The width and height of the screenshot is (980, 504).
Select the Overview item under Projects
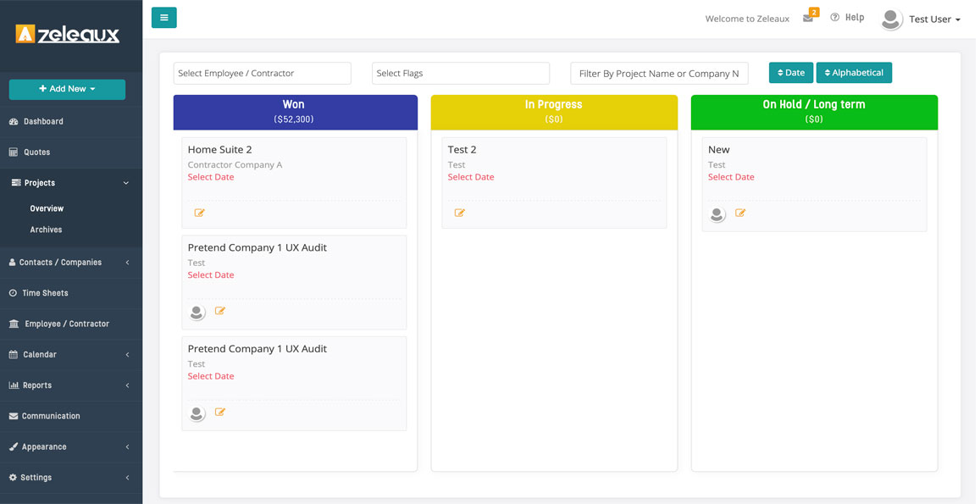47,208
